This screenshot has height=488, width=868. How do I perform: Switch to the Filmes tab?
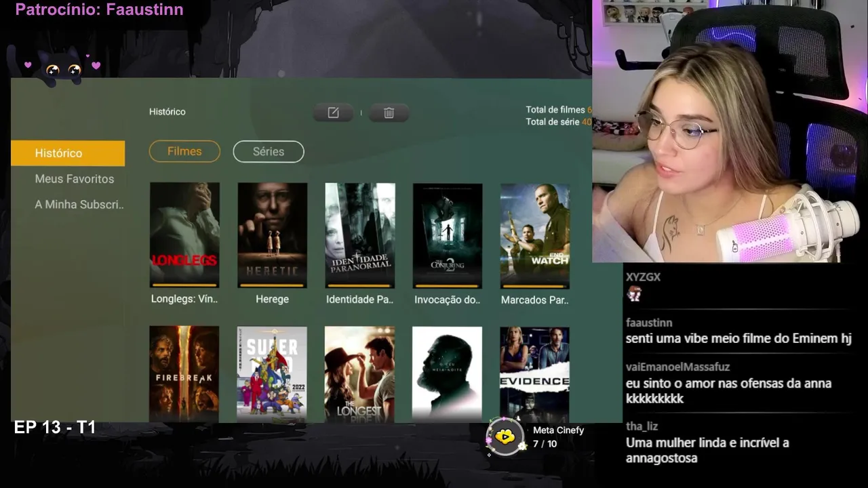coord(184,151)
